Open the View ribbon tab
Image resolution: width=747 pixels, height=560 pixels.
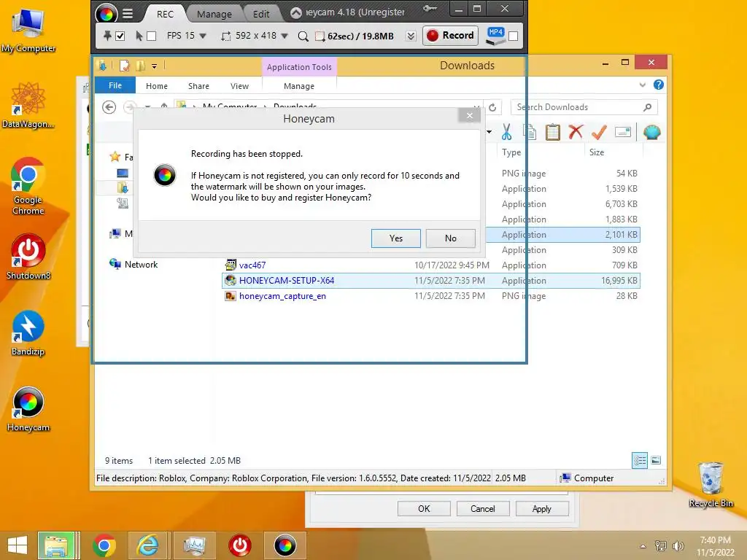click(239, 86)
